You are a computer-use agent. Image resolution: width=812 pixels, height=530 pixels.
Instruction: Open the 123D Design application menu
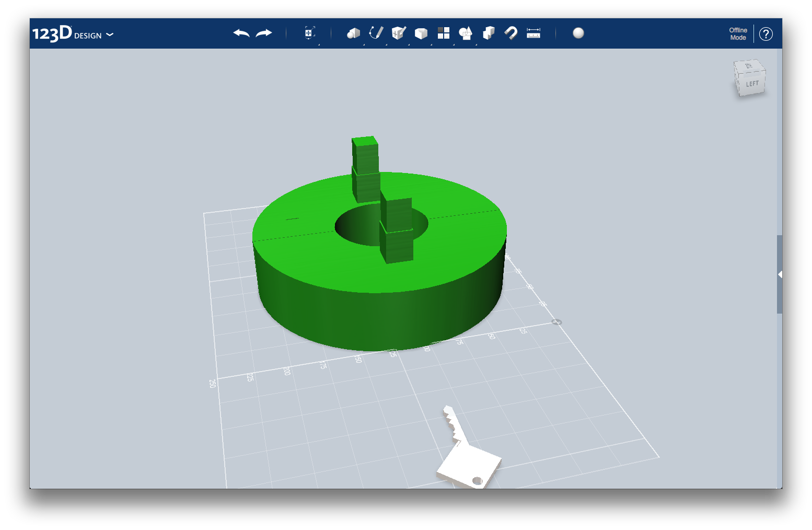coord(73,33)
